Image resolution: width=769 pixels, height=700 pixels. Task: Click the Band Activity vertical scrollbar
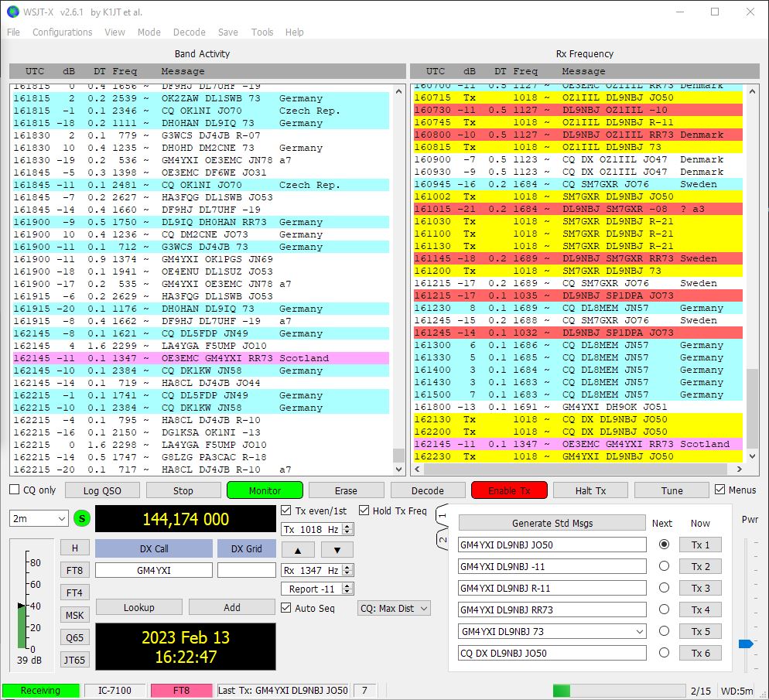pyautogui.click(x=398, y=280)
